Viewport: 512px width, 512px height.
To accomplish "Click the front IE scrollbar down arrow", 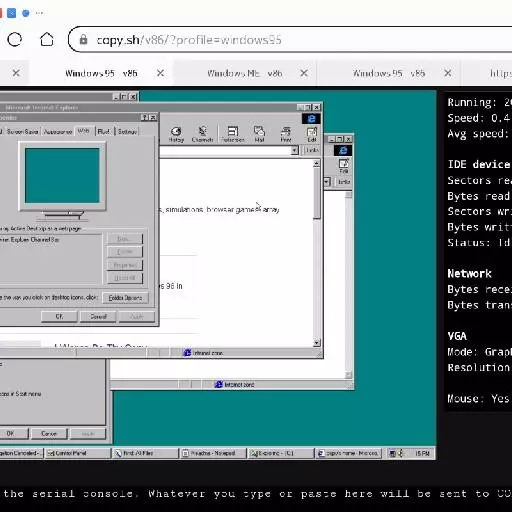I will click(317, 343).
